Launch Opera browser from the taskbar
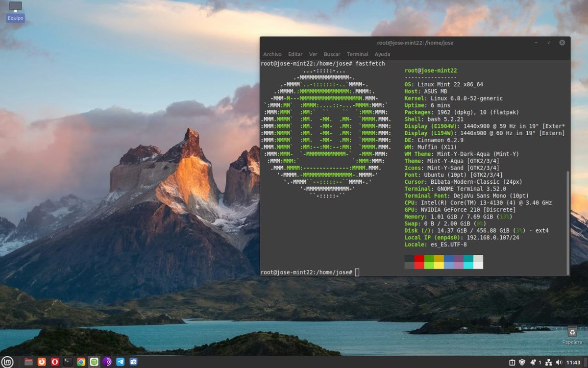The image size is (588, 368). 55,362
